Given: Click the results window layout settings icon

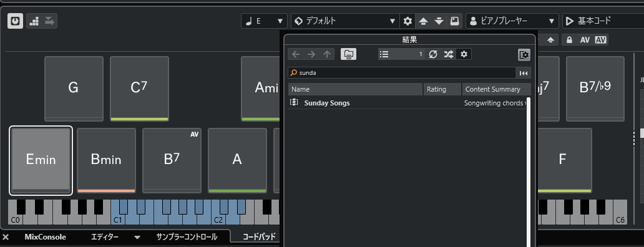Looking at the screenshot, I should click(524, 54).
